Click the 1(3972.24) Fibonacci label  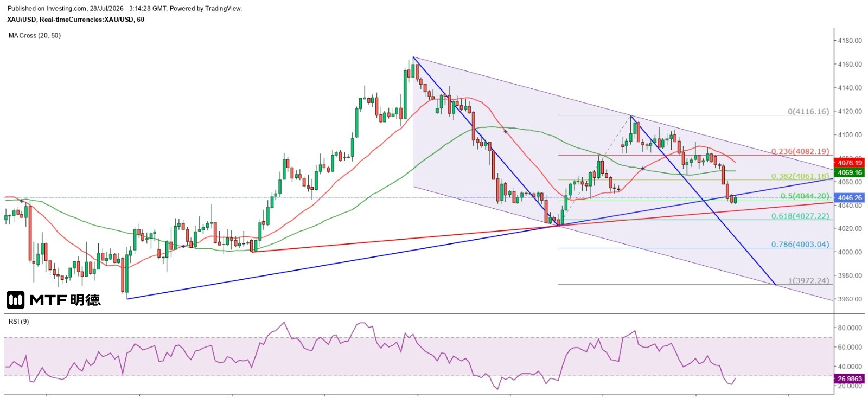click(x=808, y=280)
